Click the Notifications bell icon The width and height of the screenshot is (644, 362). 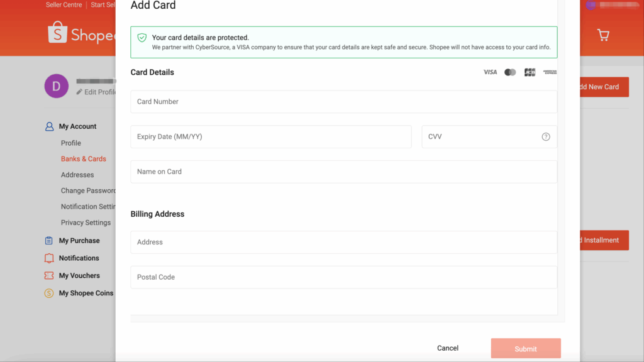[49, 258]
